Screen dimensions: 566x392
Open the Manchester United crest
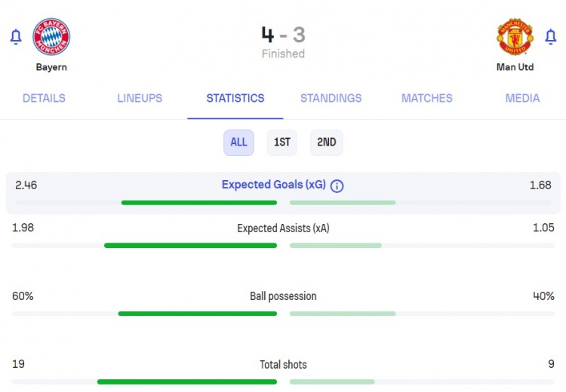515,37
